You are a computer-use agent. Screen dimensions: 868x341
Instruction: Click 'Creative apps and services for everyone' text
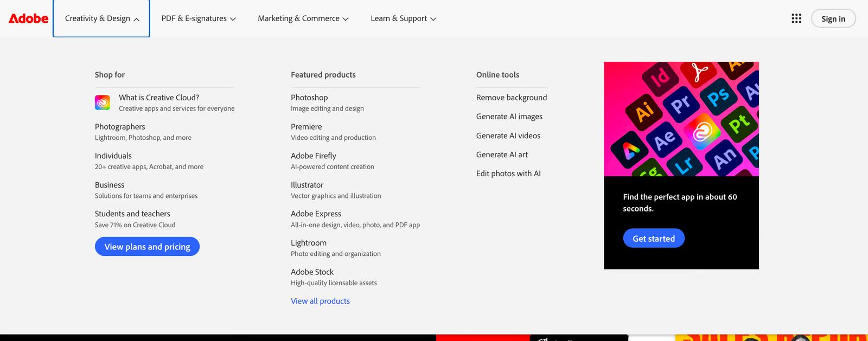coord(177,108)
